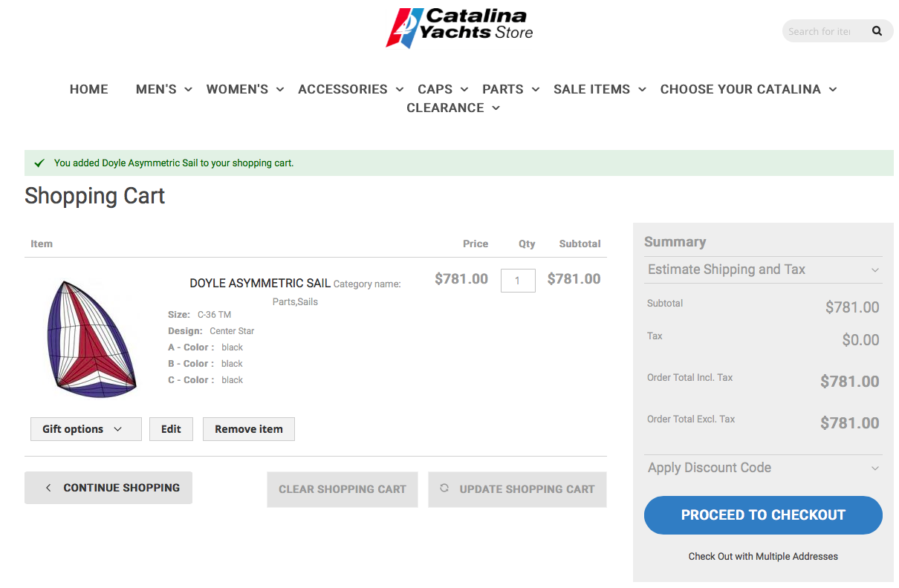Click the refresh icon in Update Shopping Cart
Viewport: 899px width, 588px height.
point(445,489)
